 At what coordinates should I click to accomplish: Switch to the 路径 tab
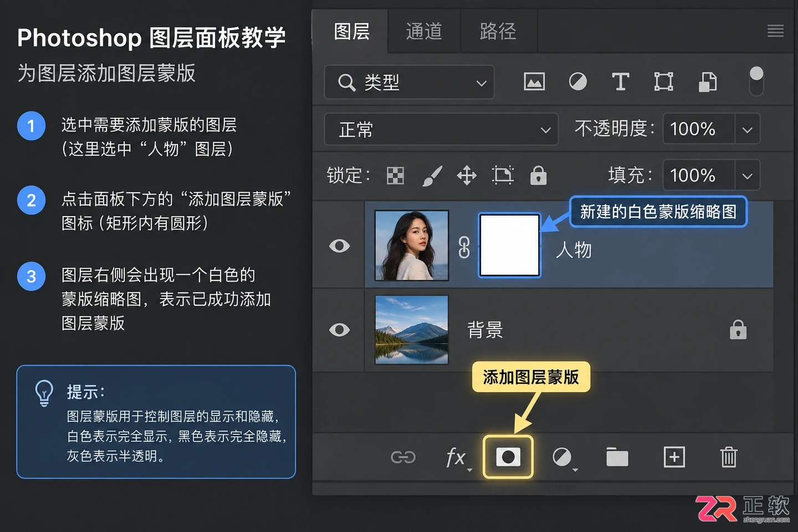click(x=498, y=31)
